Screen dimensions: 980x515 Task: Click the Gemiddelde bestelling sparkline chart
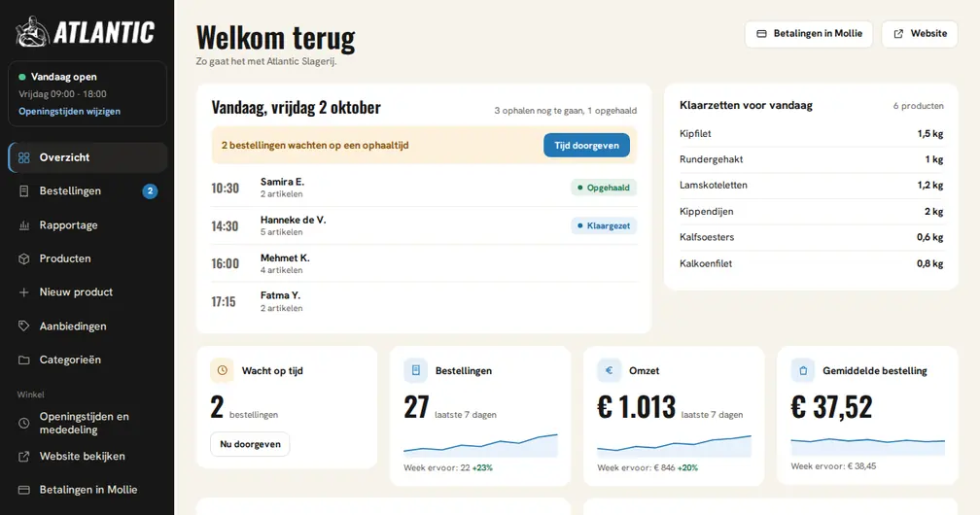[x=867, y=446]
